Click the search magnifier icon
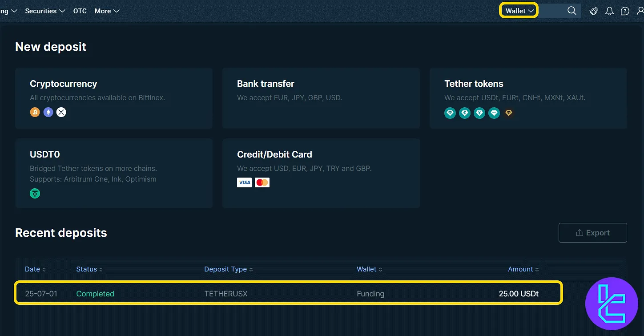Image resolution: width=644 pixels, height=336 pixels. click(x=572, y=11)
